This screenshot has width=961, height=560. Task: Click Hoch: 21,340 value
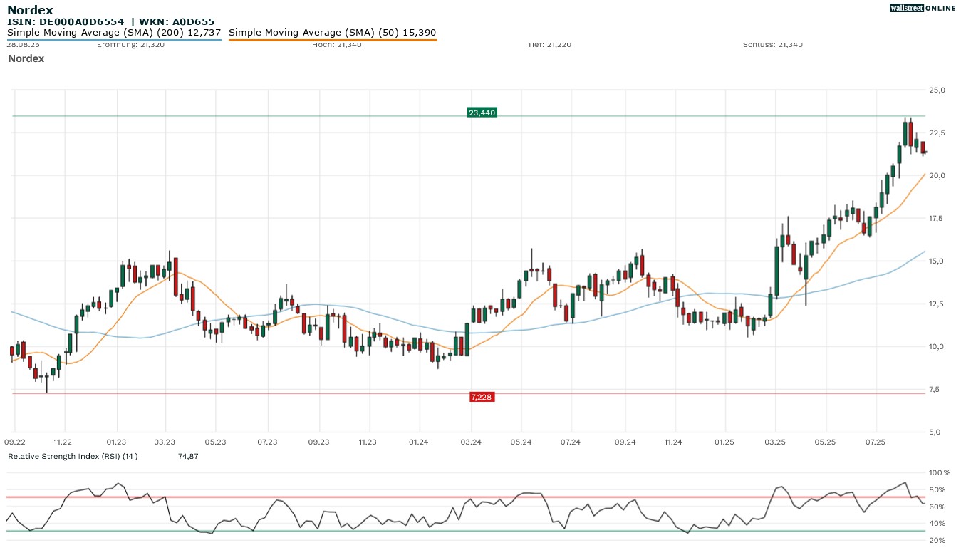point(336,45)
